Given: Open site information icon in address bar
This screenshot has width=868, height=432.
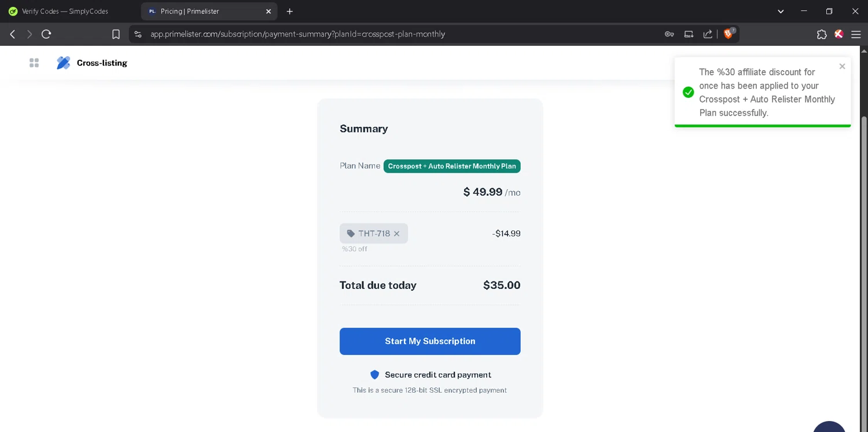Looking at the screenshot, I should point(138,34).
